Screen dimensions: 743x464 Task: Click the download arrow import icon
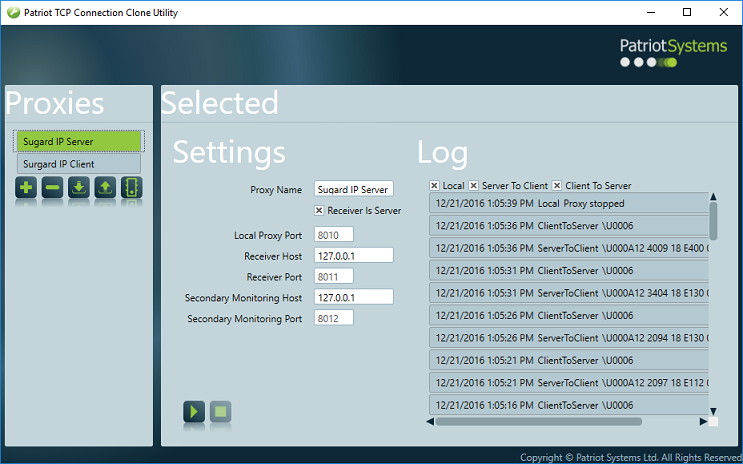coord(79,188)
